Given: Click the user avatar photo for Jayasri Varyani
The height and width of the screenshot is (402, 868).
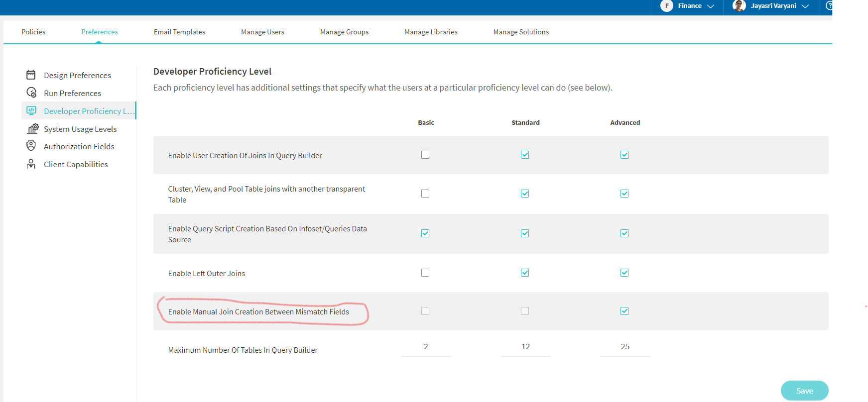Looking at the screenshot, I should pyautogui.click(x=739, y=6).
